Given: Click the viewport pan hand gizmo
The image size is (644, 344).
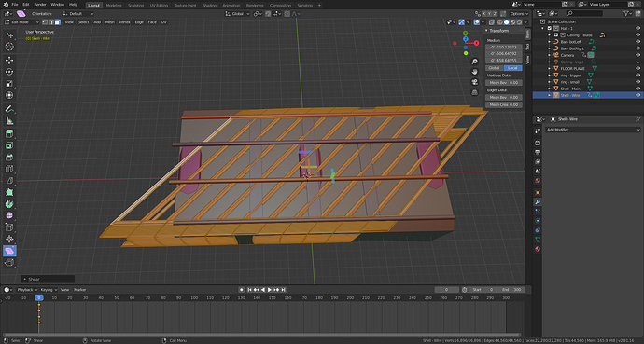Looking at the screenshot, I should tap(475, 72).
